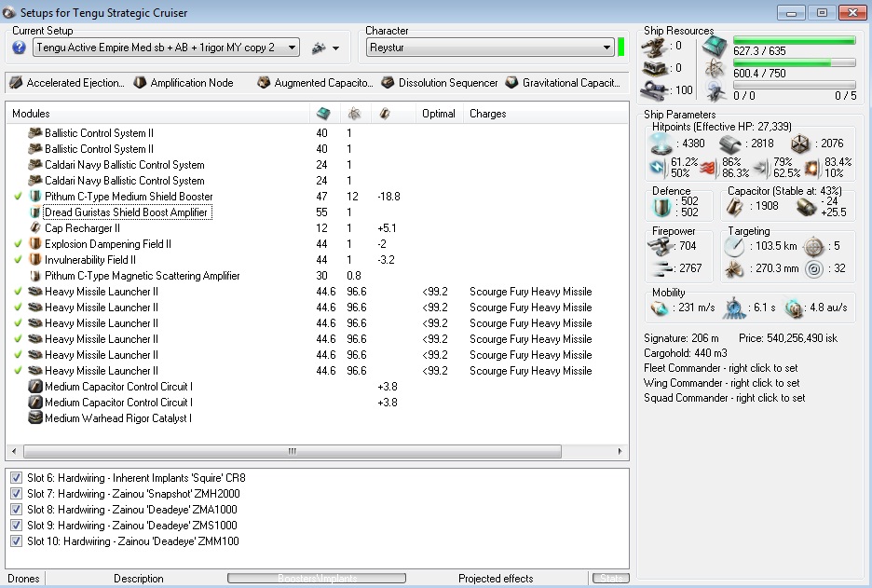Click the launcher hardpoints icon in Ship Resources
872x588 pixels.
click(x=655, y=68)
